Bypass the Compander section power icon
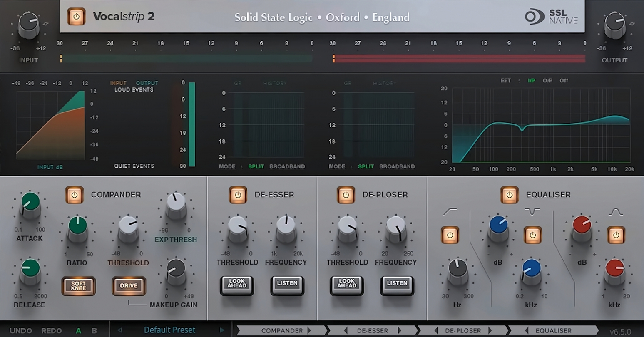This screenshot has height=337, width=644. [74, 195]
